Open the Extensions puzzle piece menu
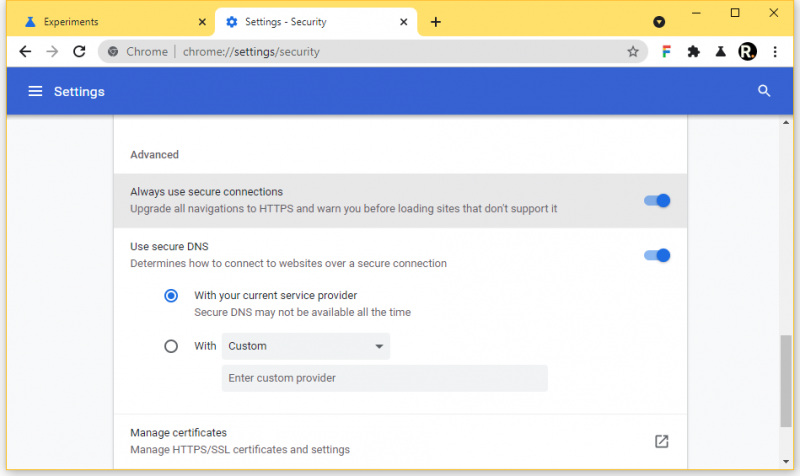 693,52
